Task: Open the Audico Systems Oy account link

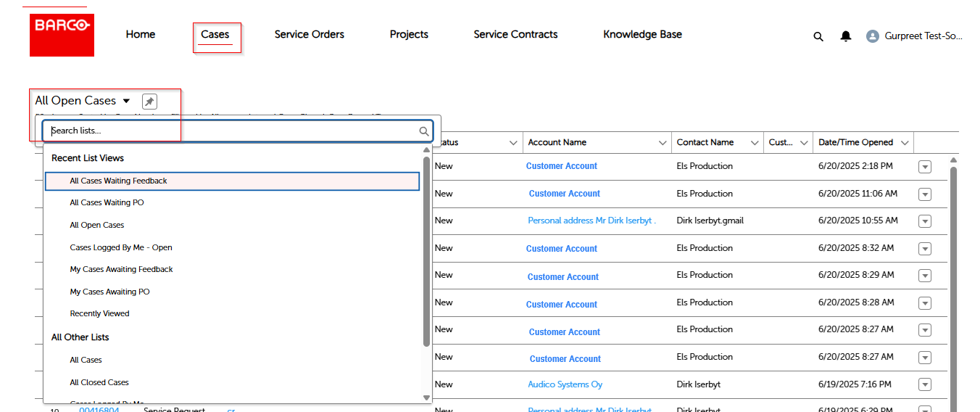Action: 565,384
